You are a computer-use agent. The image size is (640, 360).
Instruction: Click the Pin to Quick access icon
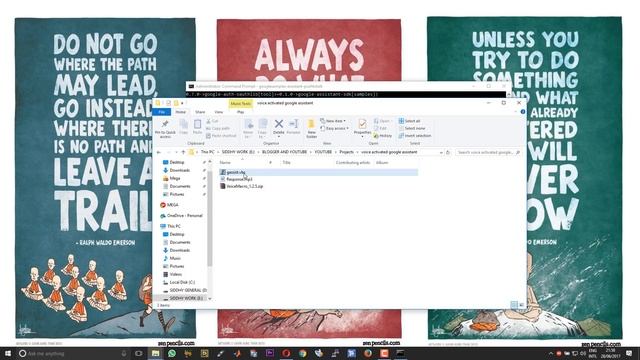tap(165, 124)
